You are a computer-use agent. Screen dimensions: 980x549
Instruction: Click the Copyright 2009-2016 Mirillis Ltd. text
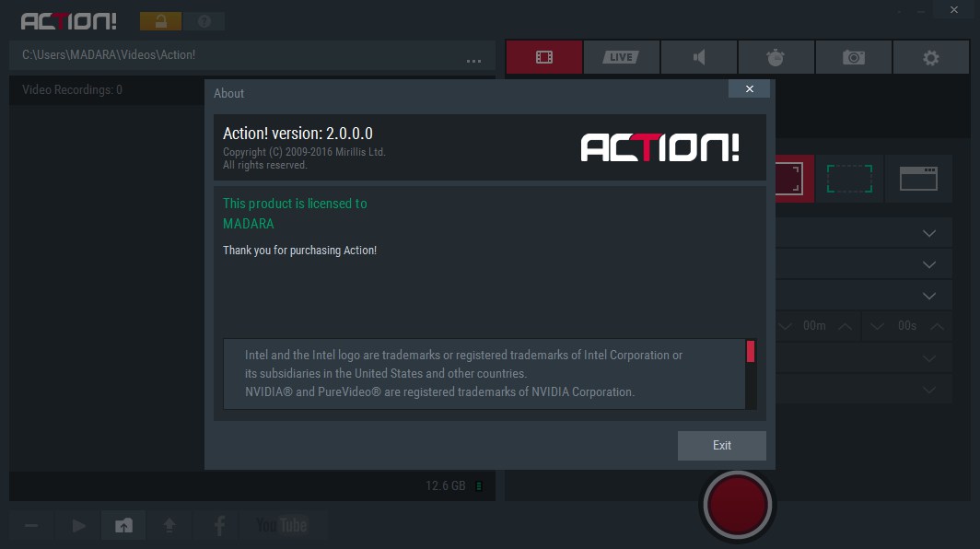point(304,152)
